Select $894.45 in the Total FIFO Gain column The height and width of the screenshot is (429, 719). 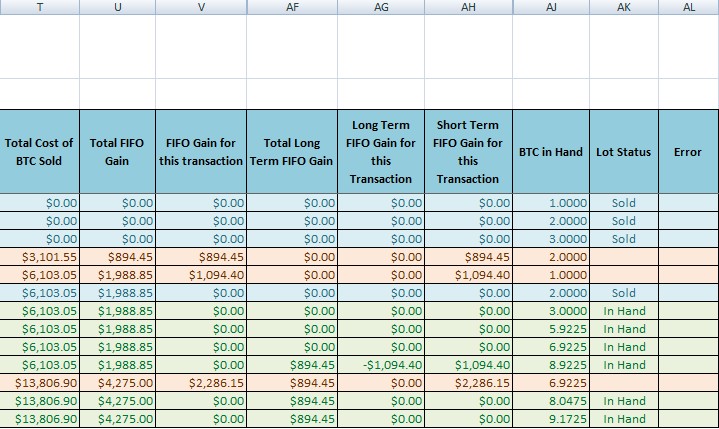tap(117, 257)
